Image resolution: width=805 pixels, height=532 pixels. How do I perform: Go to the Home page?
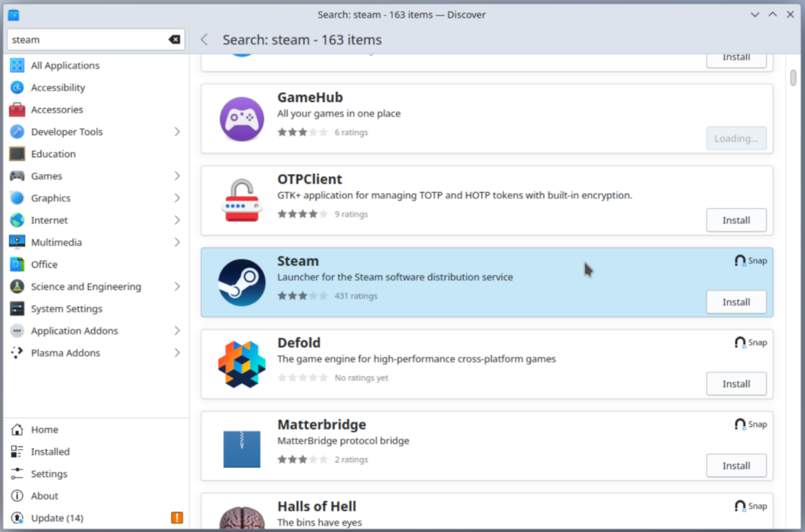coord(44,429)
